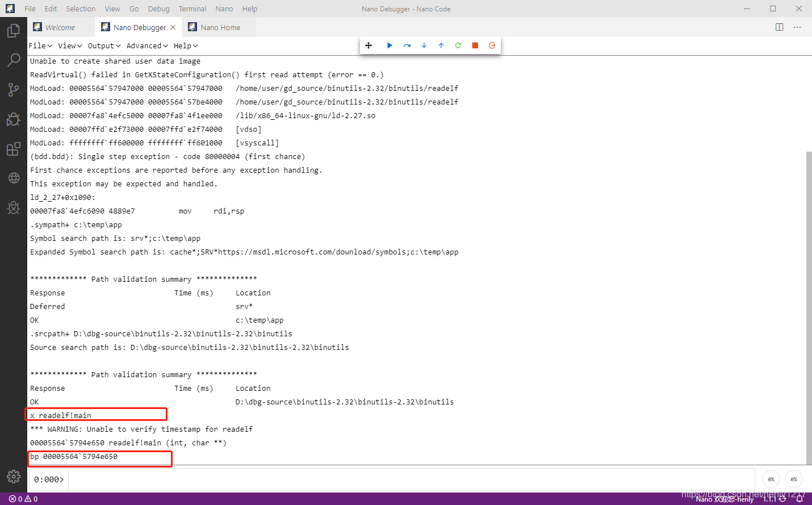Click the 'ld_2_27+0x1090:' line

[x=63, y=198]
